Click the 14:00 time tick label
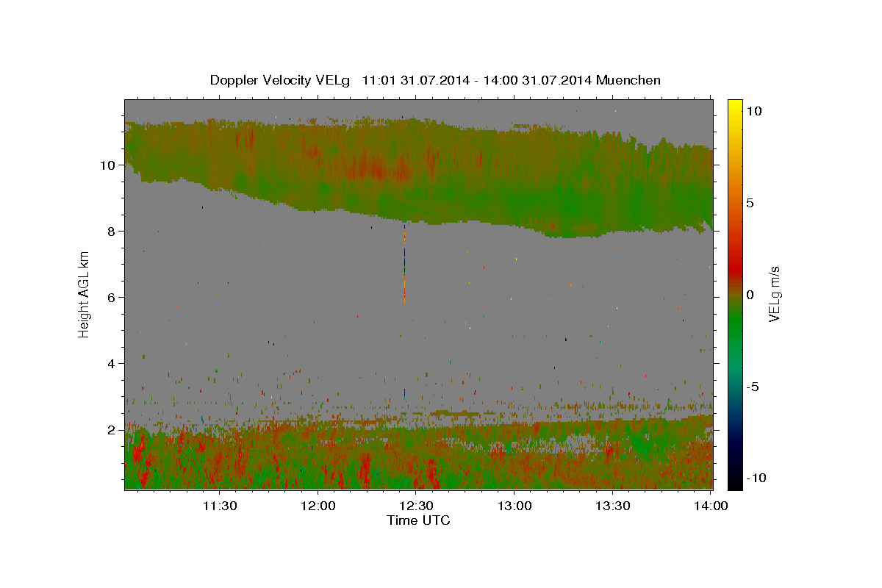 pos(711,506)
